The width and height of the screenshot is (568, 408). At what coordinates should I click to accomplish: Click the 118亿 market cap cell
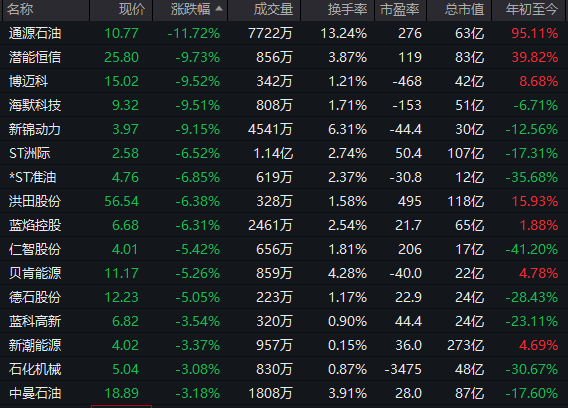pos(466,201)
